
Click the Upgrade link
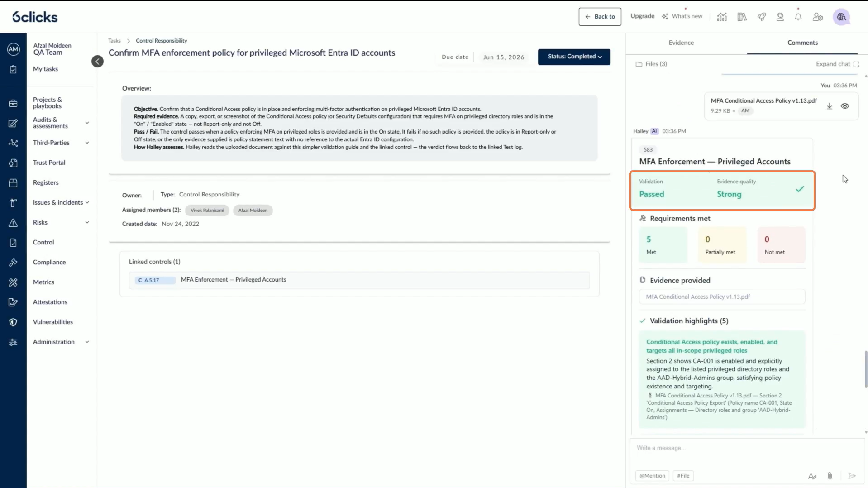[642, 16]
